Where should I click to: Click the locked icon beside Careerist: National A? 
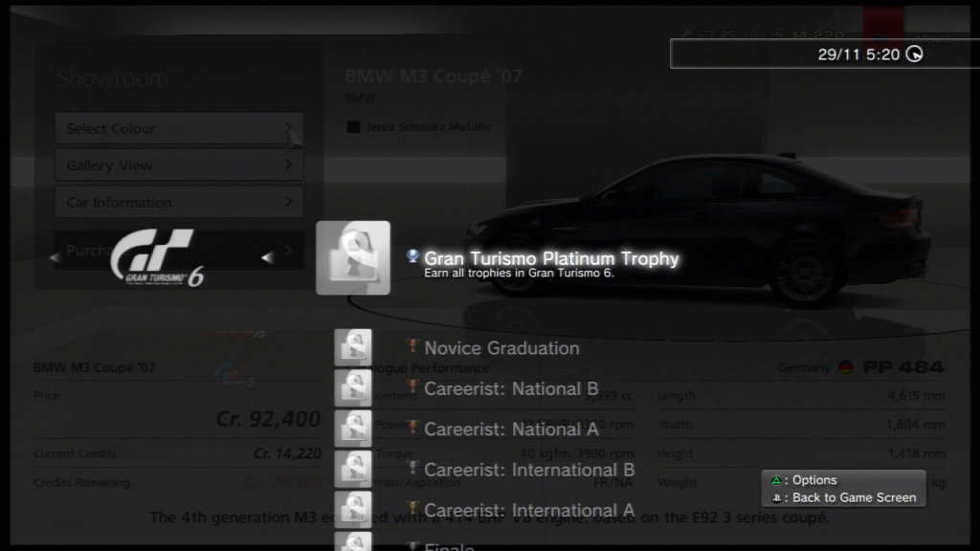coord(353,429)
